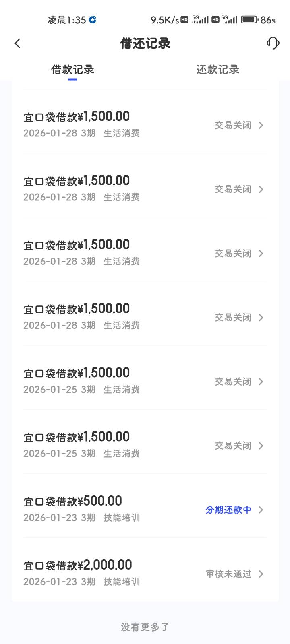Select 生活消费 tag on the lowest 2026-01-25 loan
This screenshot has height=644, width=290.
tap(122, 454)
